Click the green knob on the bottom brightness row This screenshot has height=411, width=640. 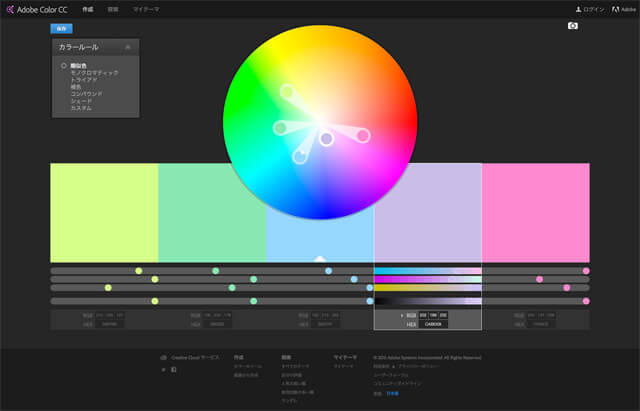(x=253, y=301)
